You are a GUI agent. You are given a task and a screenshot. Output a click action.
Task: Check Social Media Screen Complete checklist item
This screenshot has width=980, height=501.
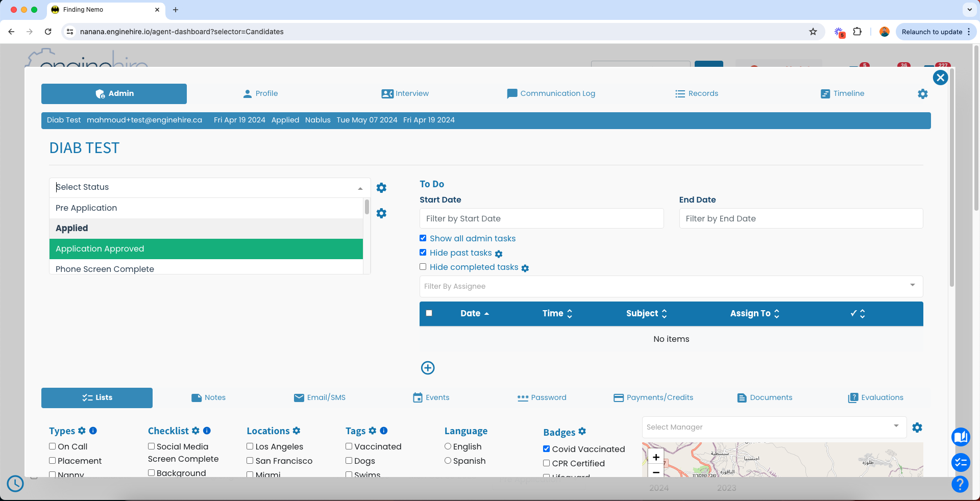point(151,446)
